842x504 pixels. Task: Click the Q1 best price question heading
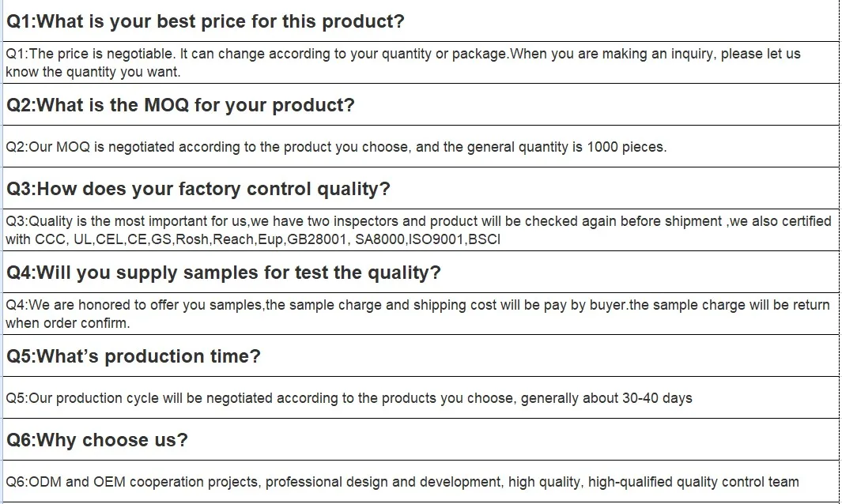[x=205, y=21]
